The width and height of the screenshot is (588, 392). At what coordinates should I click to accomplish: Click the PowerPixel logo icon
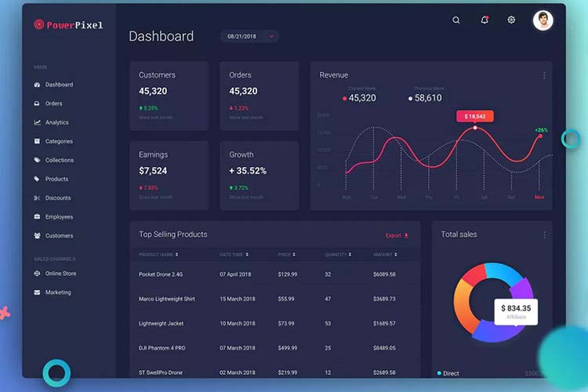point(39,24)
